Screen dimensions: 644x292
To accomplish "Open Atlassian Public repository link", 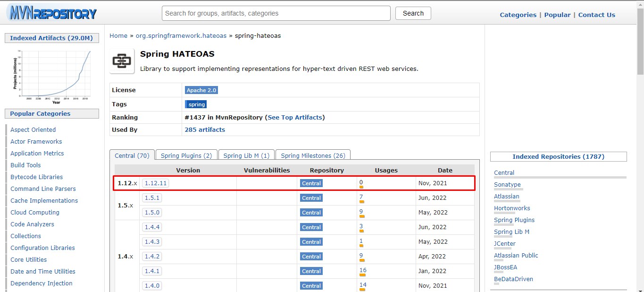I will [516, 256].
